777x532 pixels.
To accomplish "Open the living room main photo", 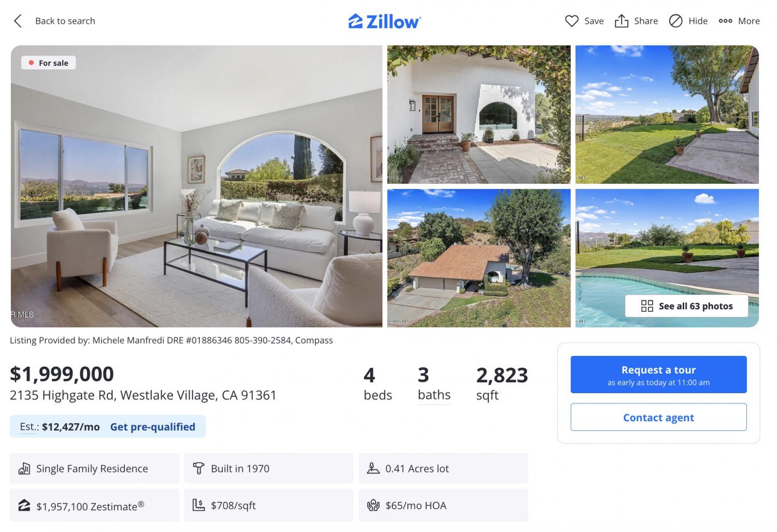I will coord(196,186).
